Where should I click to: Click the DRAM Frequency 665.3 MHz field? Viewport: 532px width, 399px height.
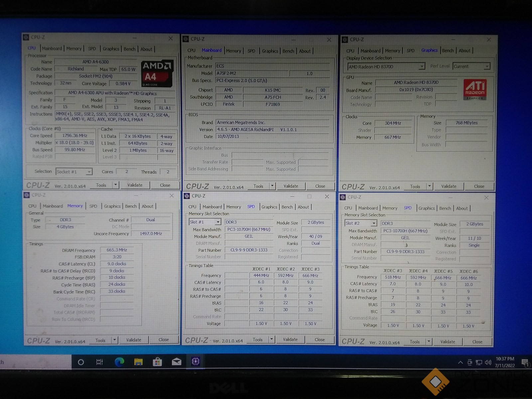[117, 250]
